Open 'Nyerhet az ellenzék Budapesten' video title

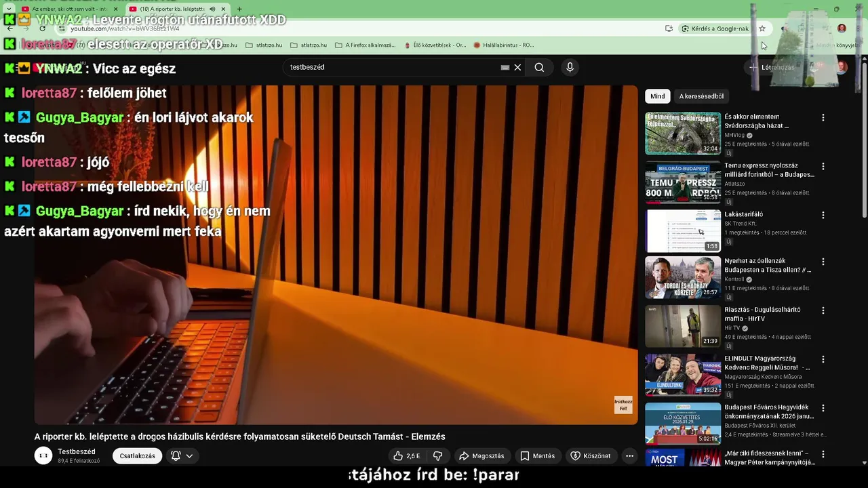point(768,265)
